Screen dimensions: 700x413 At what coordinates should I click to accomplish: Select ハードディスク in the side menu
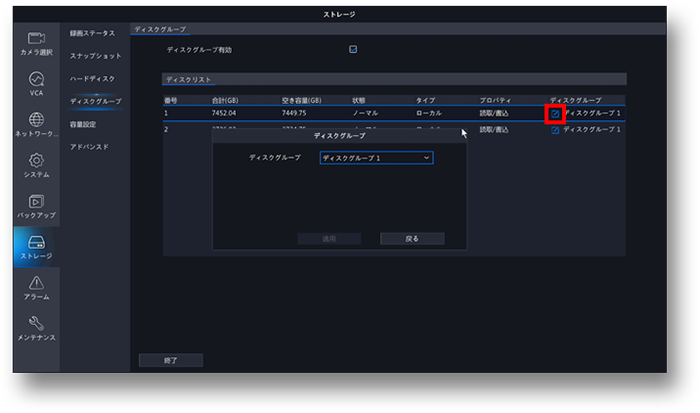(x=92, y=78)
